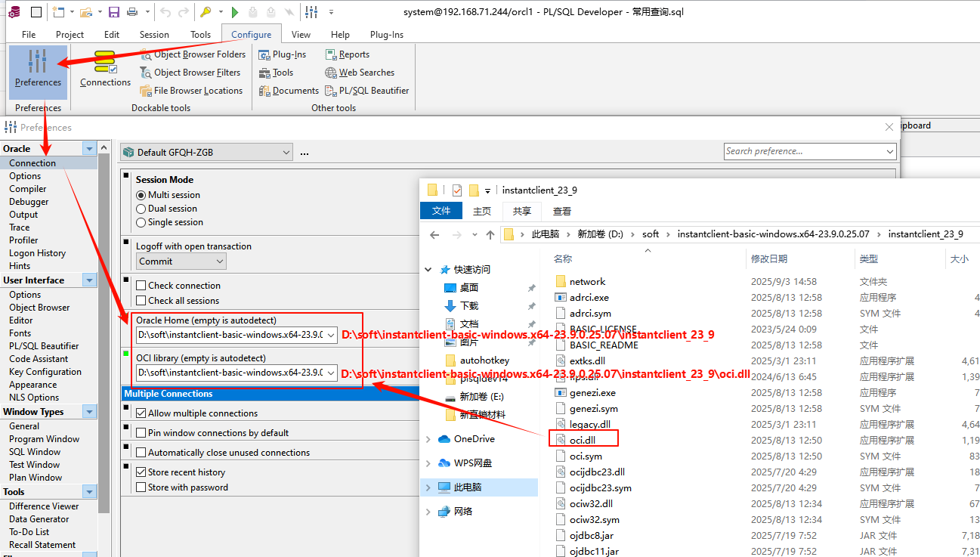Click the New file toolbar icon
The height and width of the screenshot is (557, 980).
[x=58, y=12]
